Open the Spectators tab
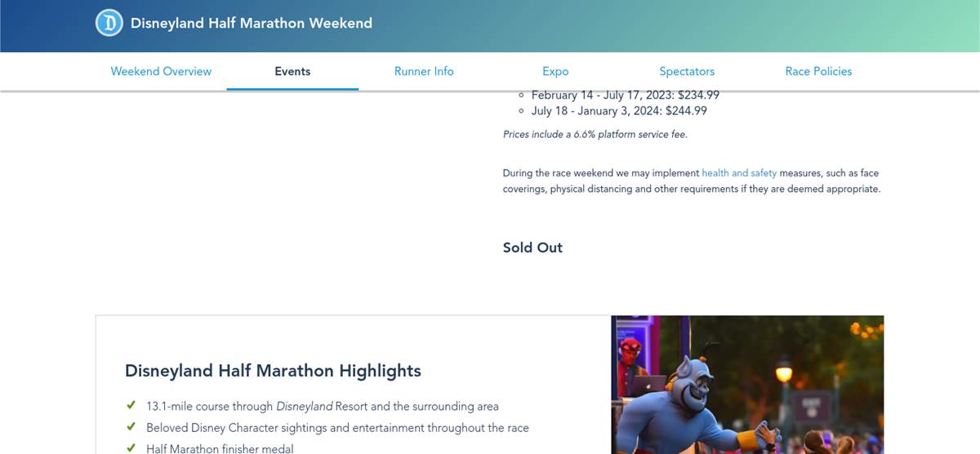Screen dimensions: 980x454 click(687, 71)
